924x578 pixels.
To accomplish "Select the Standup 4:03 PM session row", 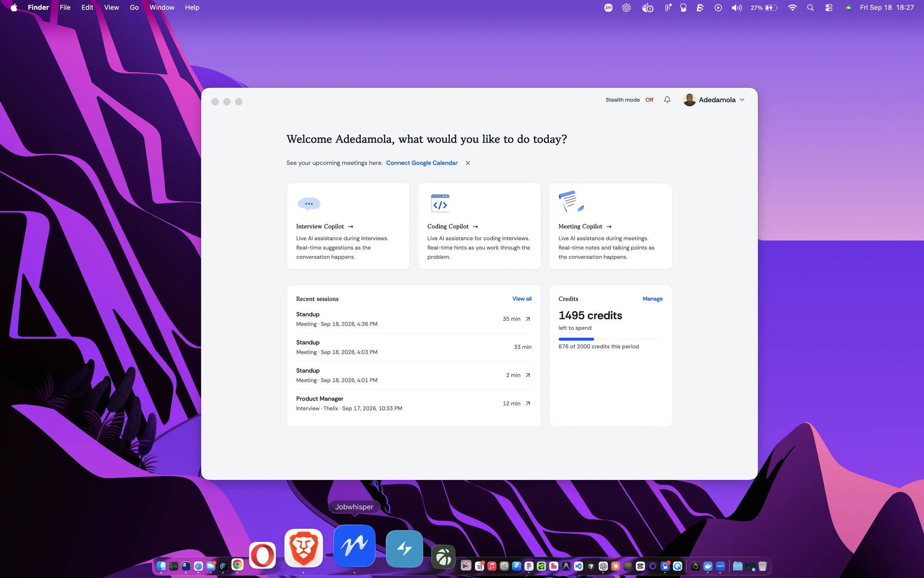I will pos(413,347).
